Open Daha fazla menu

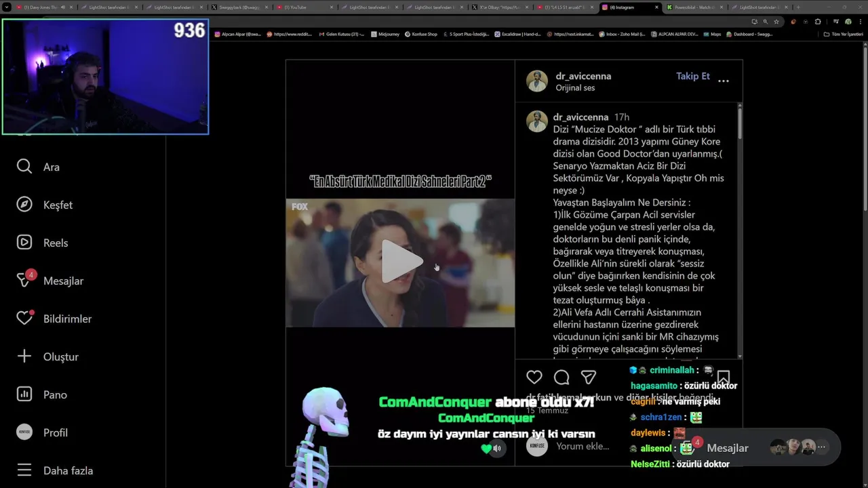[x=54, y=470]
